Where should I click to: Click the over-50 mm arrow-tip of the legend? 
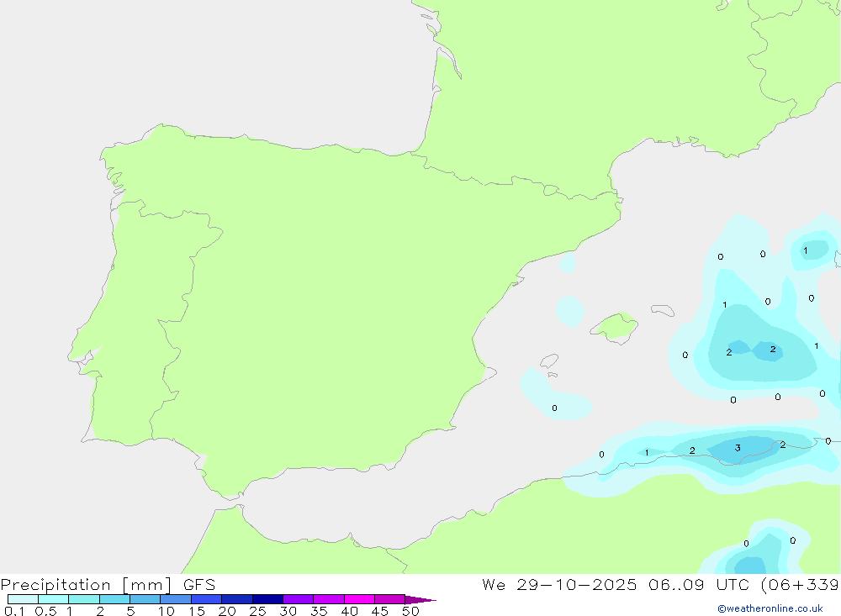pos(420,599)
